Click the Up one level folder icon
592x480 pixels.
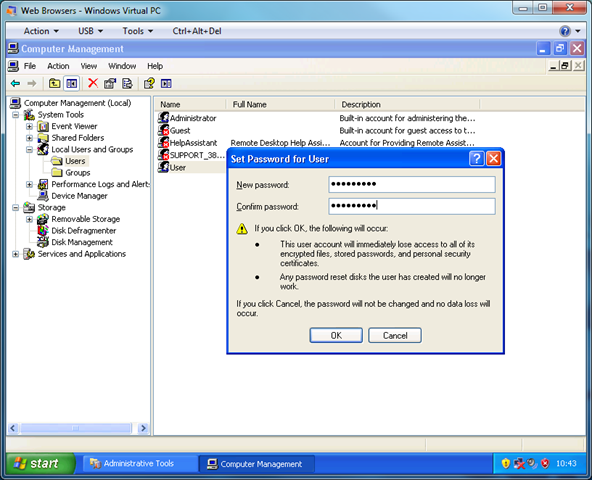[54, 83]
